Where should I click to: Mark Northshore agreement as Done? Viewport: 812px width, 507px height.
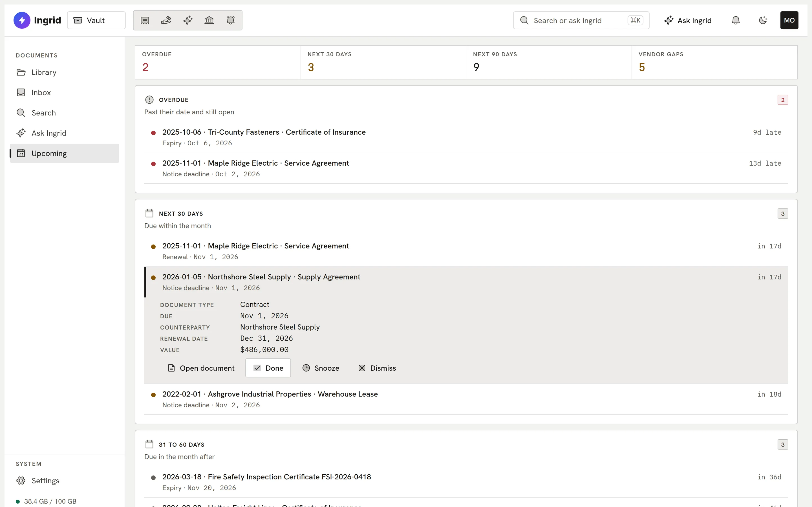click(268, 368)
